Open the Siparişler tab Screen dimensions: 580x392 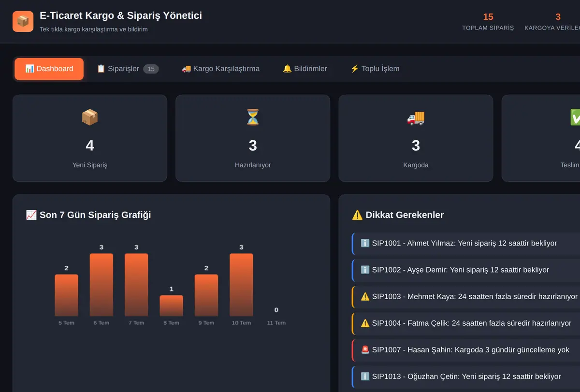(x=128, y=69)
